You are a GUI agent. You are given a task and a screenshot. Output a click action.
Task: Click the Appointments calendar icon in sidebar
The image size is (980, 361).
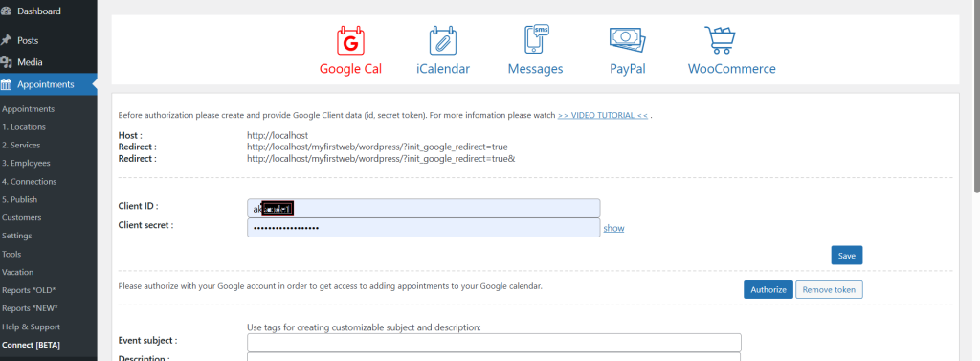tap(7, 84)
